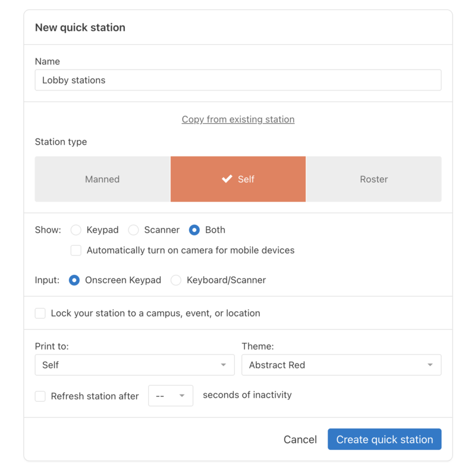The height and width of the screenshot is (476, 475).
Task: Click the Theme dropdown arrow
Action: [430, 365]
